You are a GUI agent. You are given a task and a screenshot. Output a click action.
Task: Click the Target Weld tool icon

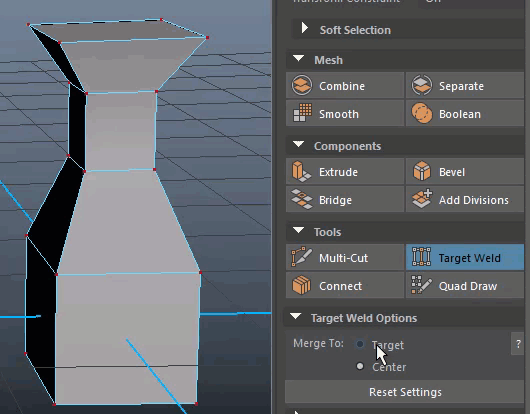[x=421, y=257]
